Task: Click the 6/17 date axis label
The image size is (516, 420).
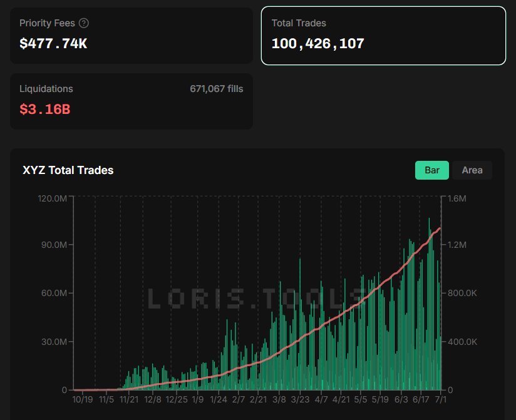Action: (x=421, y=399)
